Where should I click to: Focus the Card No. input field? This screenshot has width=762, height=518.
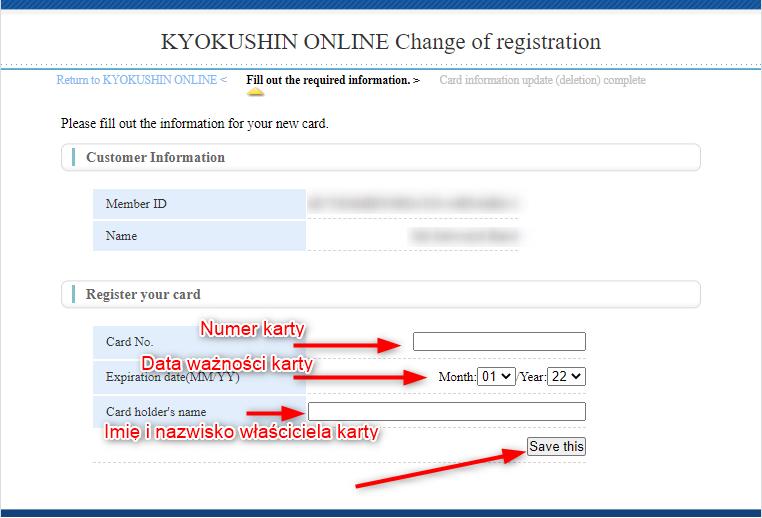(x=499, y=341)
